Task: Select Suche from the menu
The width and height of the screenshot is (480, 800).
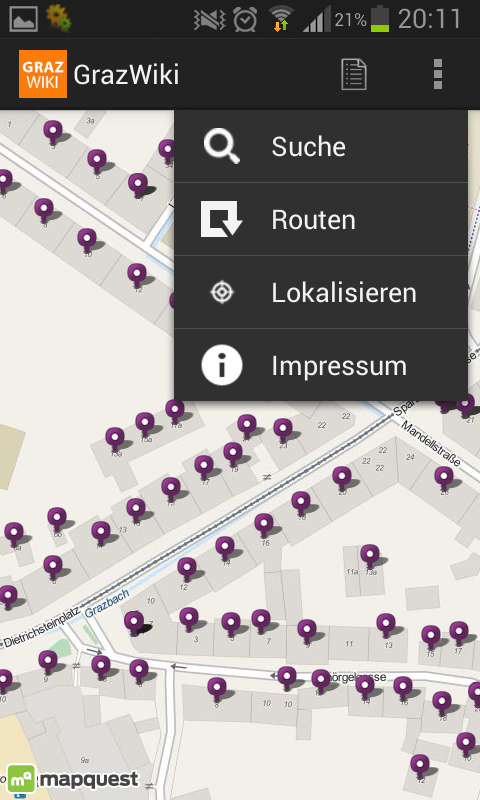Action: pos(321,146)
